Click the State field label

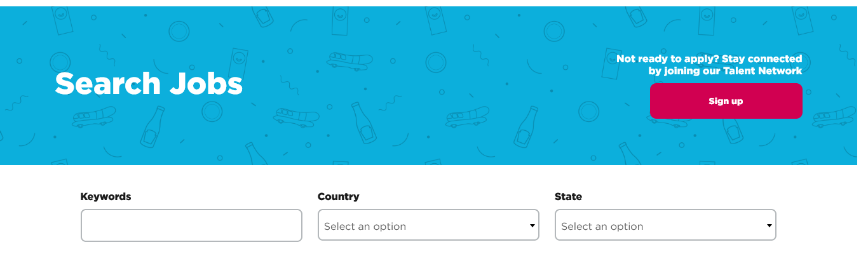click(568, 197)
